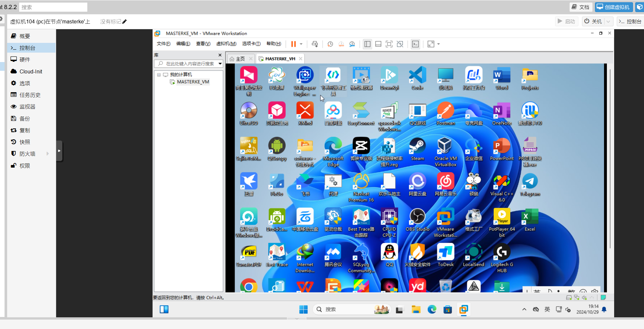Image resolution: width=644 pixels, height=329 pixels.
Task: Launch Microsoft Edge desktop shortcut
Action: (x=333, y=152)
